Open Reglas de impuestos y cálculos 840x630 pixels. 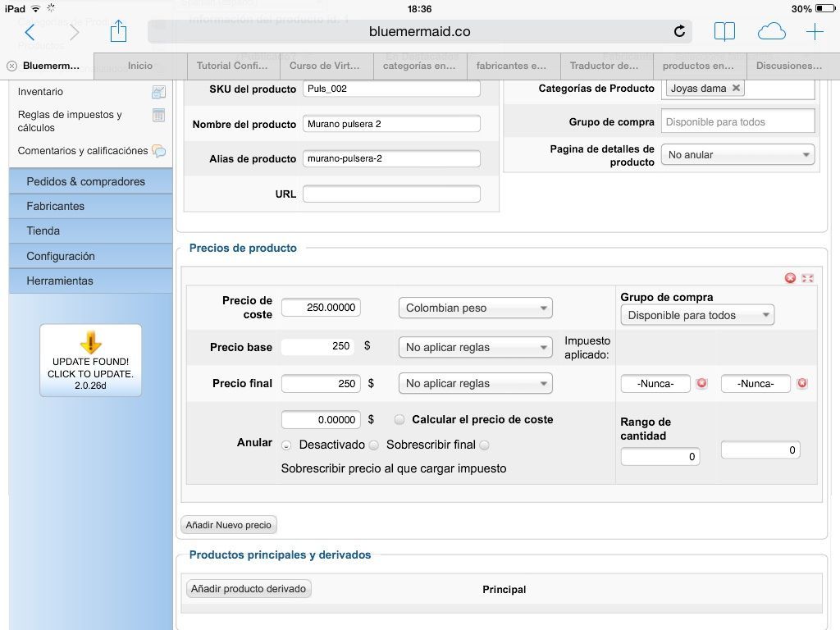pyautogui.click(x=70, y=121)
